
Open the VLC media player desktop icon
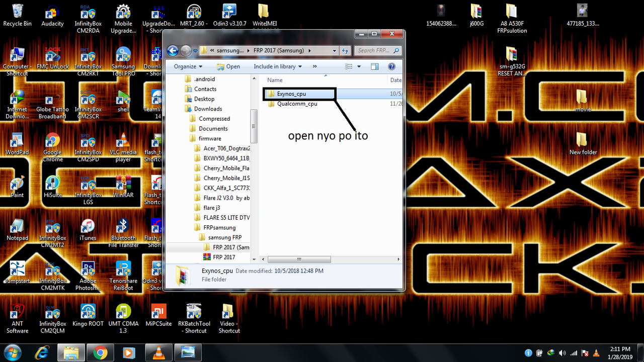click(x=123, y=148)
